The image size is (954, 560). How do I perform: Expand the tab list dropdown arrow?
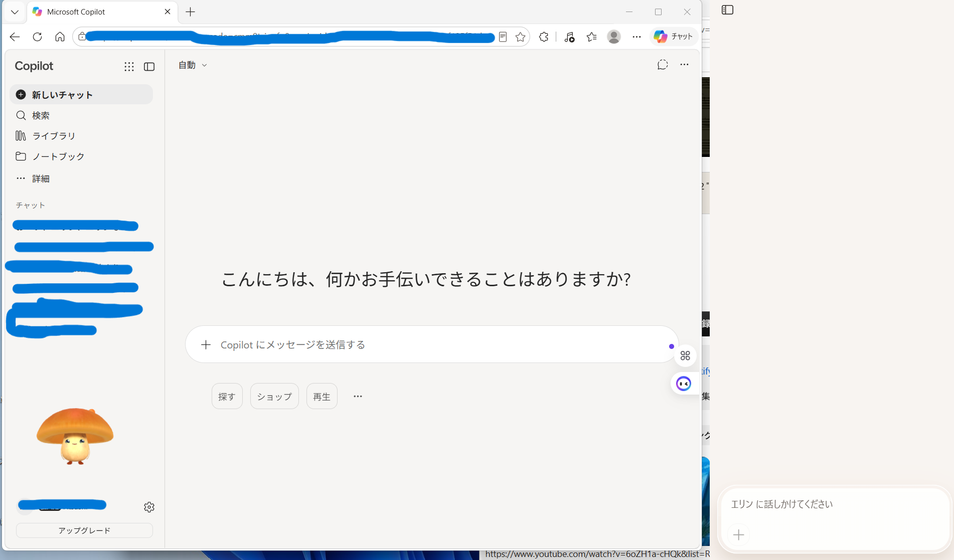[x=15, y=12]
